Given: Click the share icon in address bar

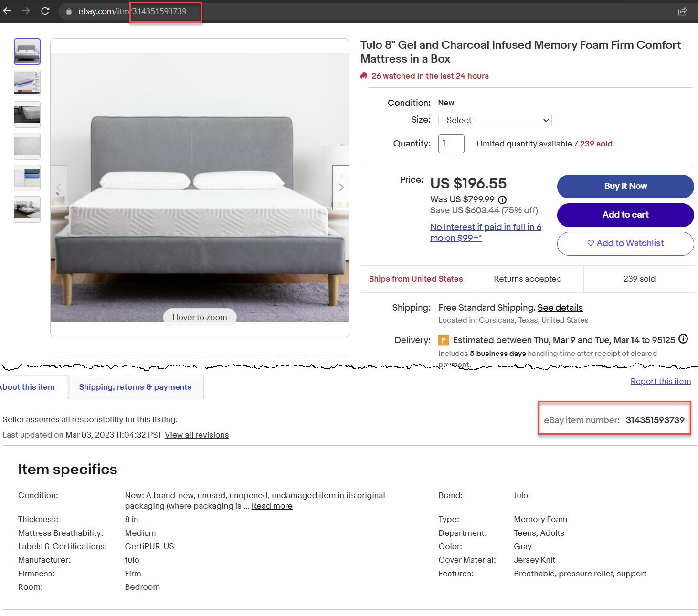Looking at the screenshot, I should pos(682,11).
